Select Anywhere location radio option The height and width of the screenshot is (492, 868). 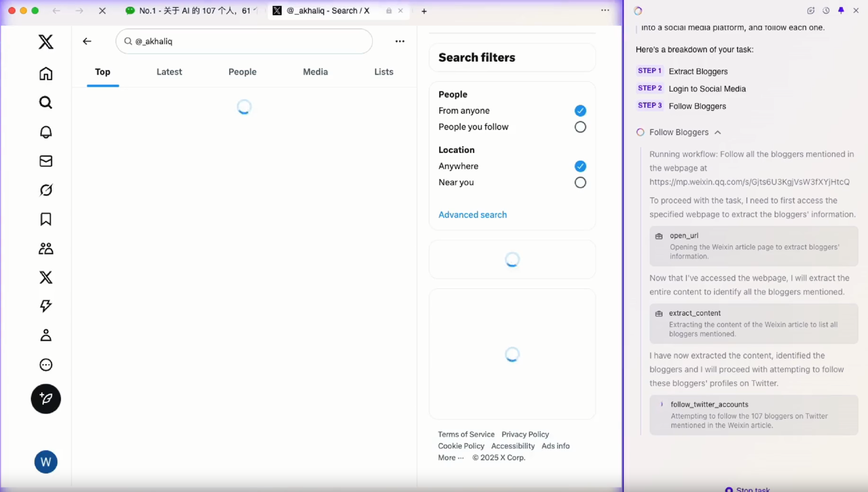tap(580, 166)
